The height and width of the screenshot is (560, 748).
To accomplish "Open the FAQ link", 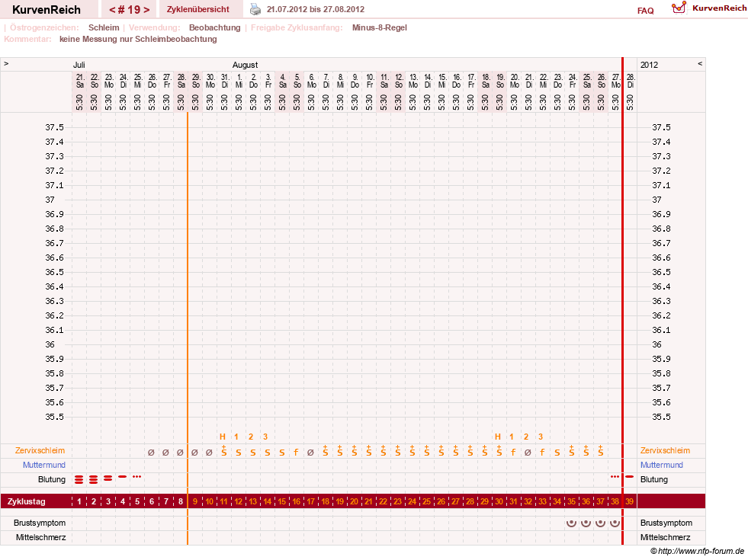I will click(x=645, y=11).
